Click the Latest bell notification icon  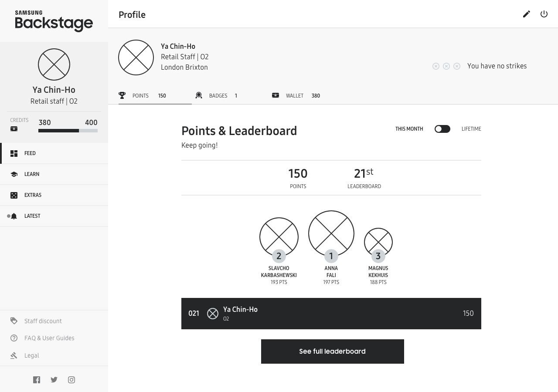[x=14, y=216]
